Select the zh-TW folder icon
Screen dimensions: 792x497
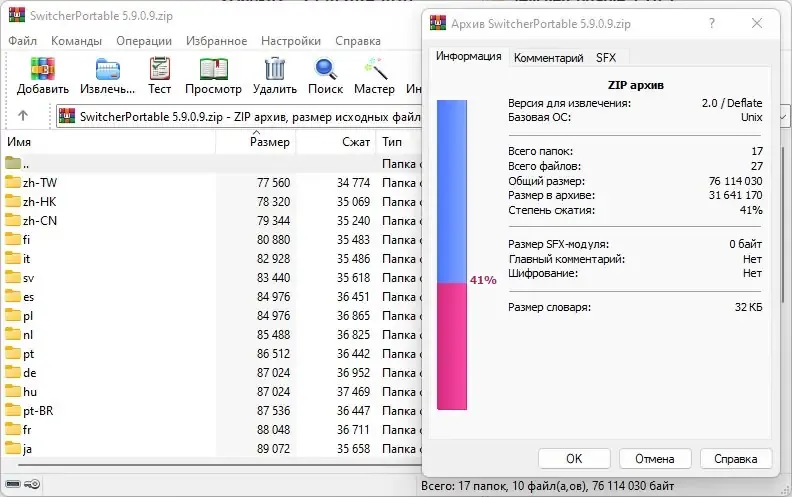[13, 182]
